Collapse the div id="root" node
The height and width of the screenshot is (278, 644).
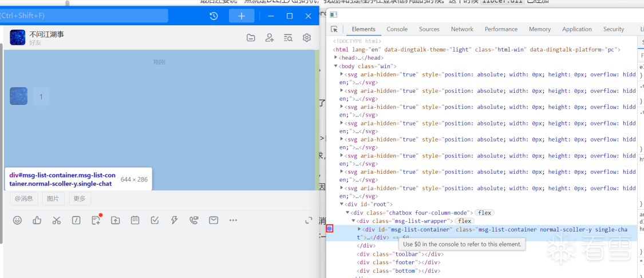click(342, 205)
